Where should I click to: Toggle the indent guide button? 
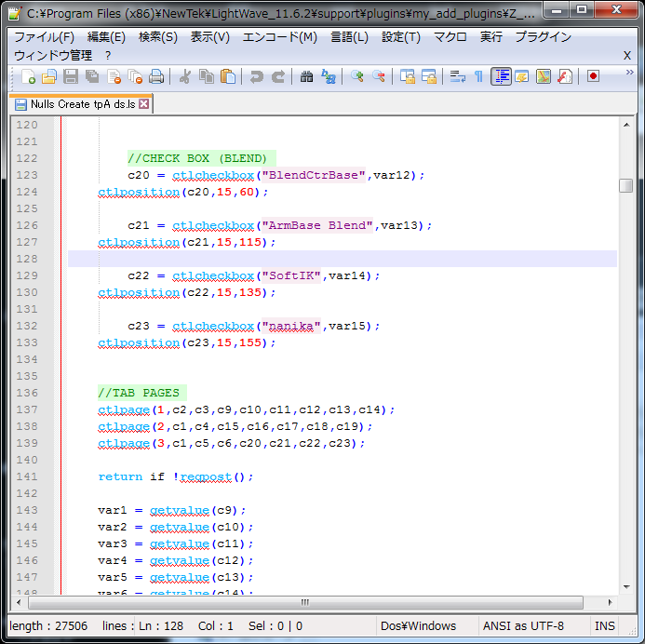(x=501, y=76)
